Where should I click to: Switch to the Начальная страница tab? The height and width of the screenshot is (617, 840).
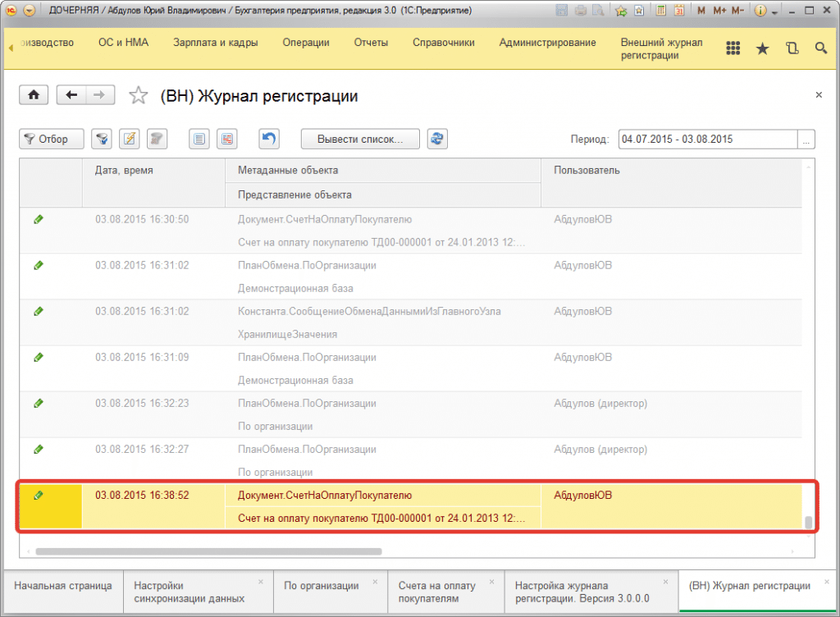pyautogui.click(x=62, y=586)
